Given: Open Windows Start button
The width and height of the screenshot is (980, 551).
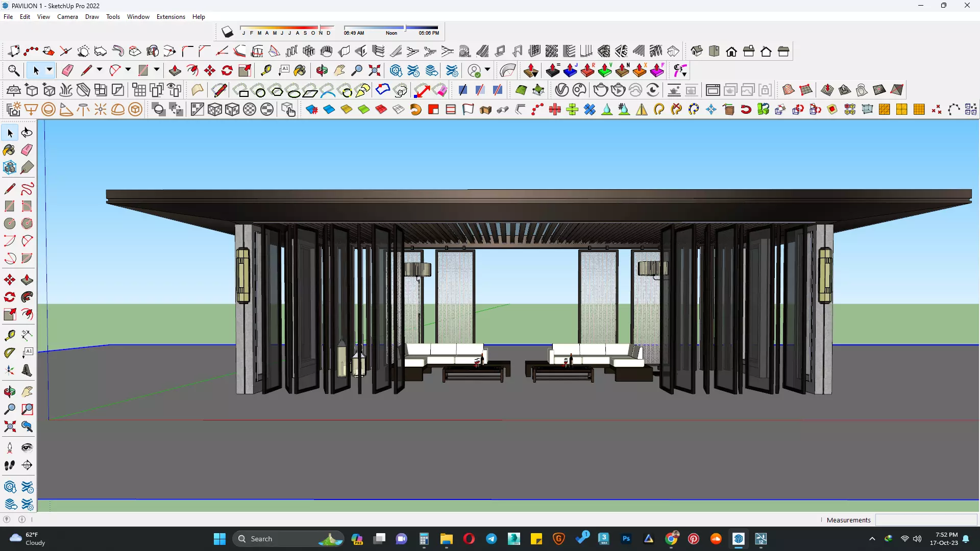Looking at the screenshot, I should pos(219,539).
